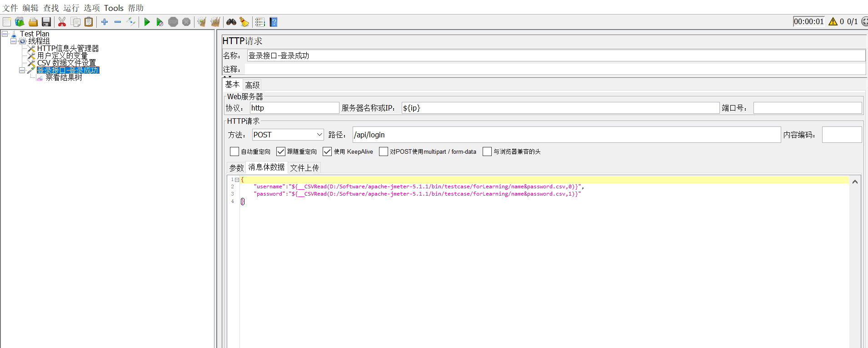
Task: Fold the JSON body at line 1
Action: tap(237, 180)
